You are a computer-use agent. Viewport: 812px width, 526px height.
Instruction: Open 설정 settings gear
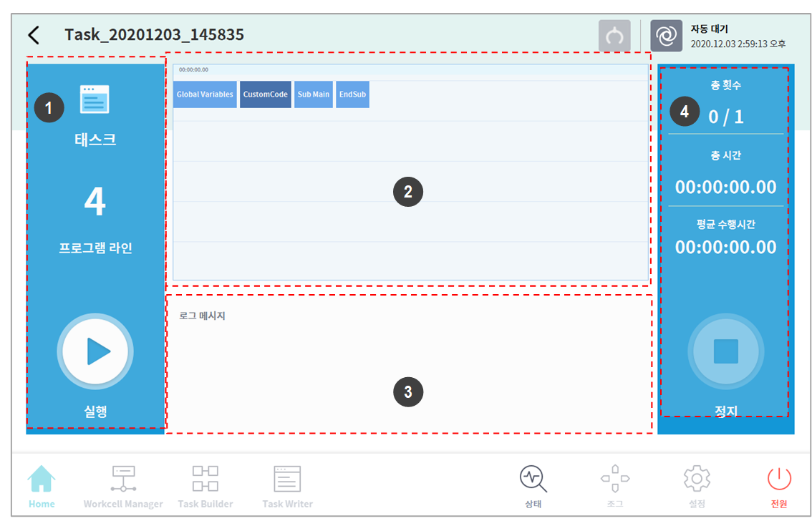point(697,486)
